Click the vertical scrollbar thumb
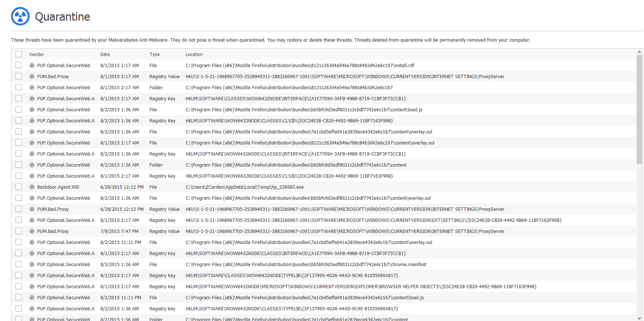 640,109
